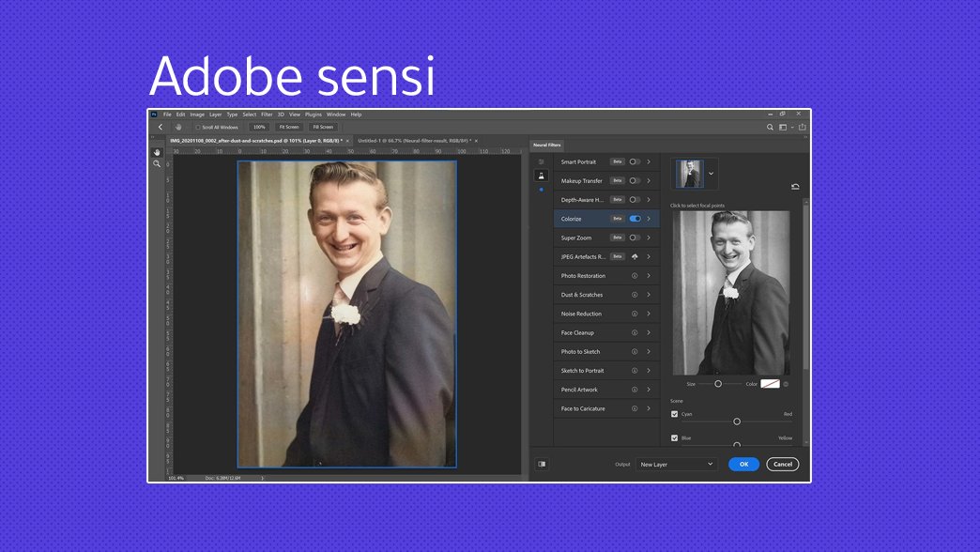
Task: Turn off the Colorize toggle
Action: pyautogui.click(x=635, y=219)
